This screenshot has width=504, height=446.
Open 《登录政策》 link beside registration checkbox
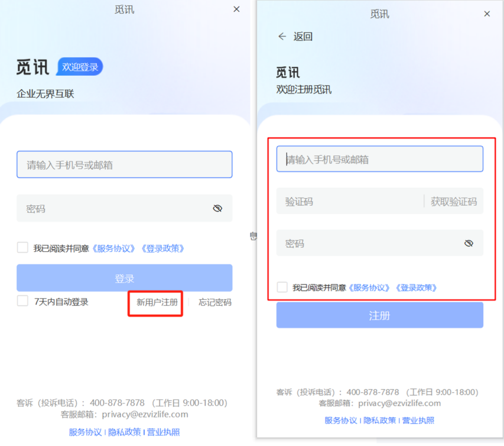pyautogui.click(x=416, y=287)
